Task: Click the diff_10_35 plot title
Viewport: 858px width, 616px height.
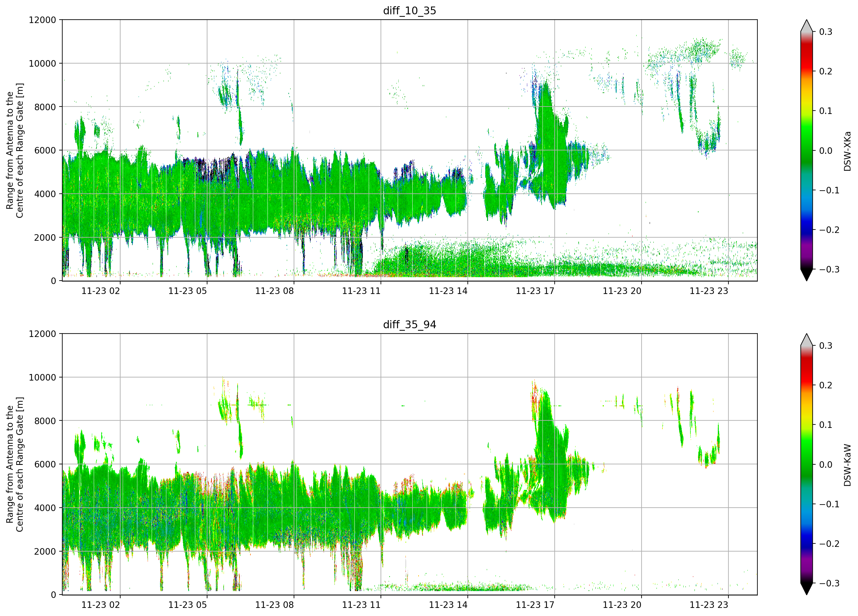Action: 409,11
